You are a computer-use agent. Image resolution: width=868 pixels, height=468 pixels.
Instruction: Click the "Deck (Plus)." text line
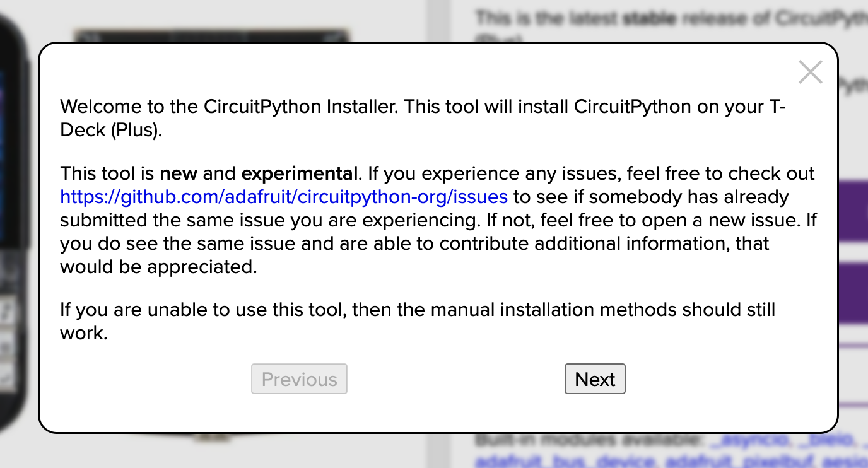click(112, 131)
